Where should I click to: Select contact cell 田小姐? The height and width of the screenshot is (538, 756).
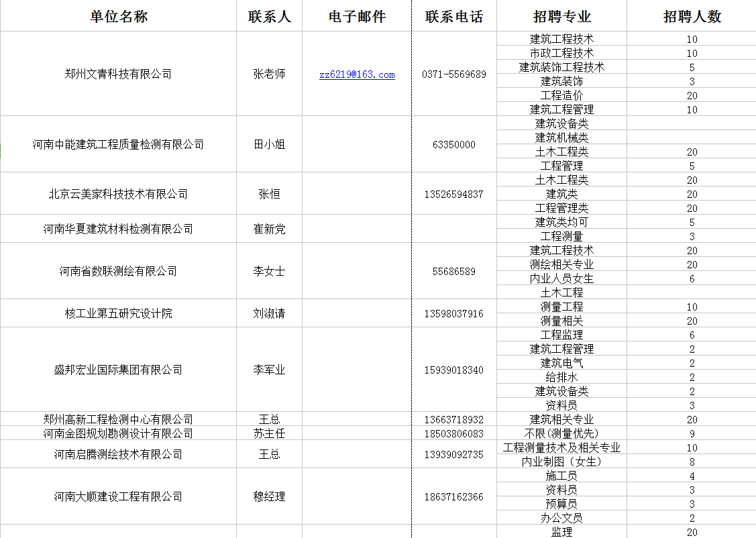pos(269,144)
